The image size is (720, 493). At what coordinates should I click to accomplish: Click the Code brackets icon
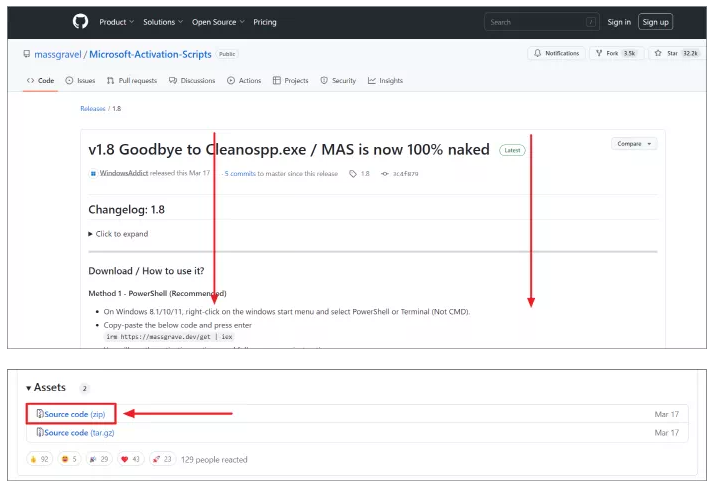pyautogui.click(x=30, y=80)
